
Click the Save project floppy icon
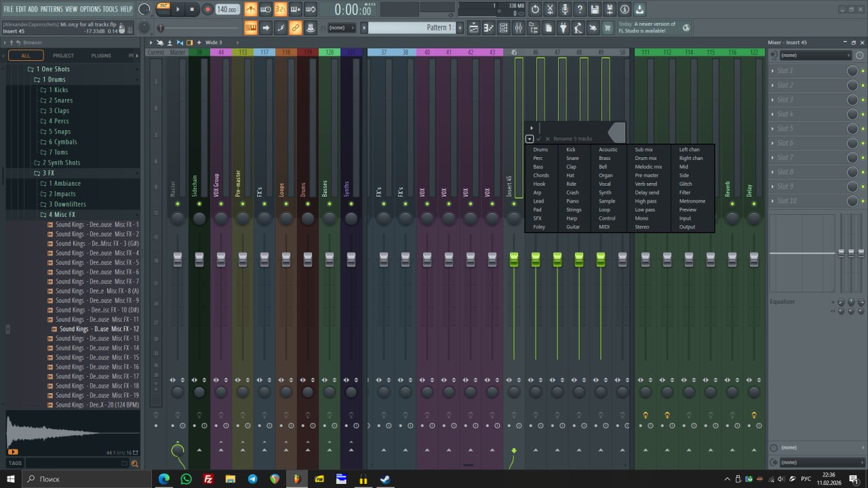coord(595,9)
